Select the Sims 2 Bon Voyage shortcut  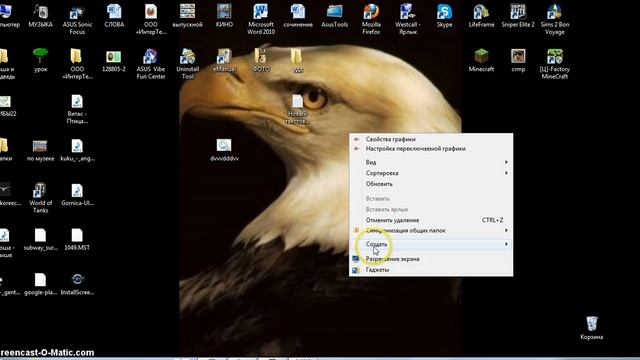555,20
